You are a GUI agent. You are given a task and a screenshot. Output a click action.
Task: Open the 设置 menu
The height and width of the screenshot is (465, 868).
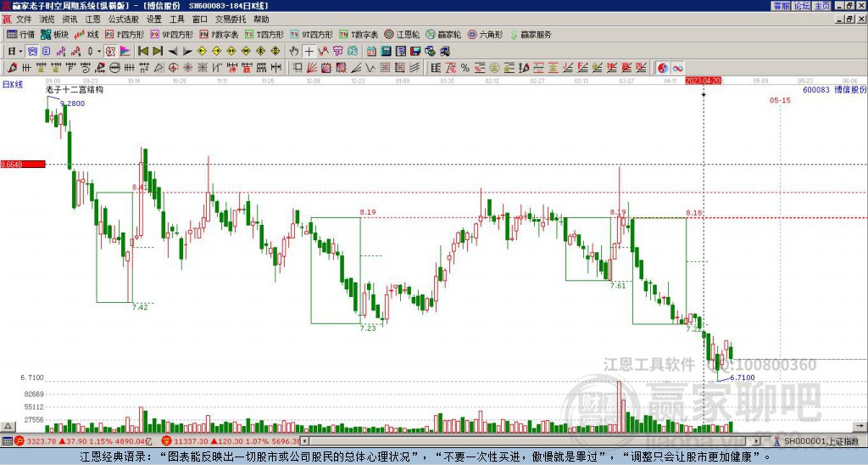tap(154, 20)
